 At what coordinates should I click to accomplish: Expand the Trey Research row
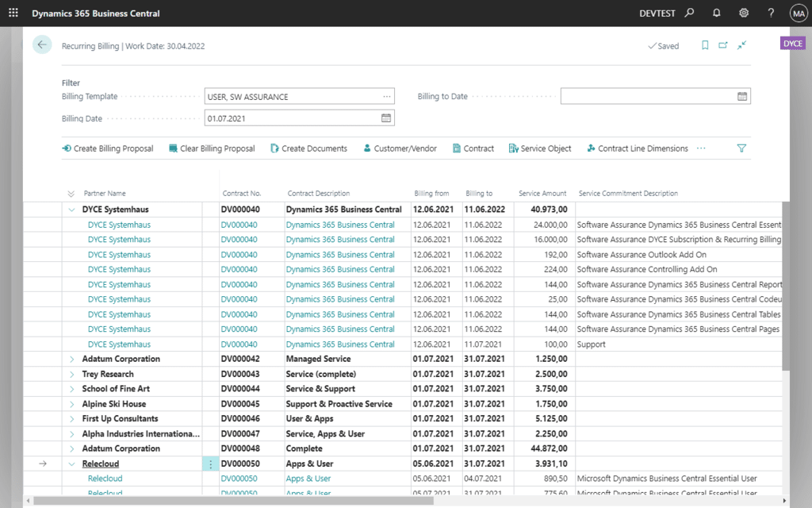(71, 375)
